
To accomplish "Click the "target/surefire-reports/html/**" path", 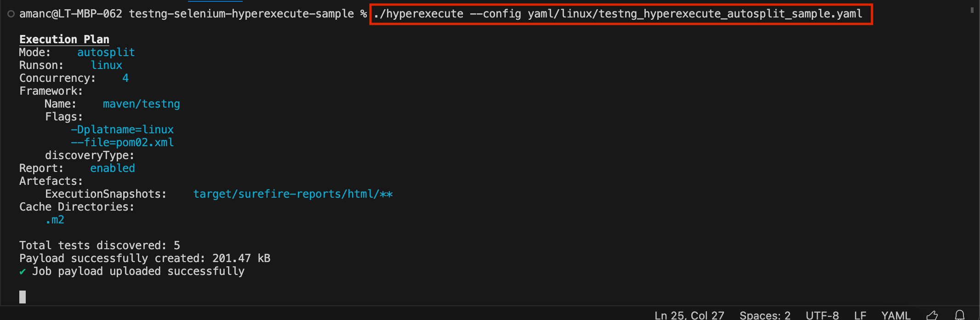I will (x=293, y=194).
